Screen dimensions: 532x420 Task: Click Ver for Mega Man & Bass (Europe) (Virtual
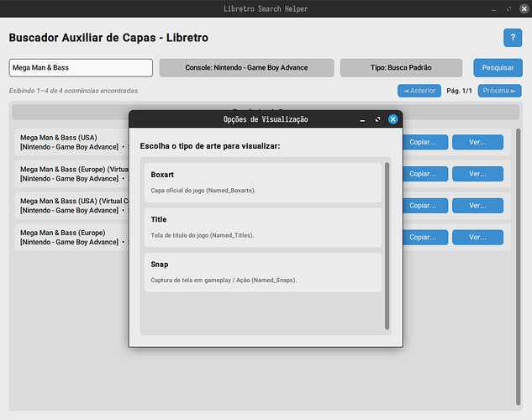click(477, 174)
